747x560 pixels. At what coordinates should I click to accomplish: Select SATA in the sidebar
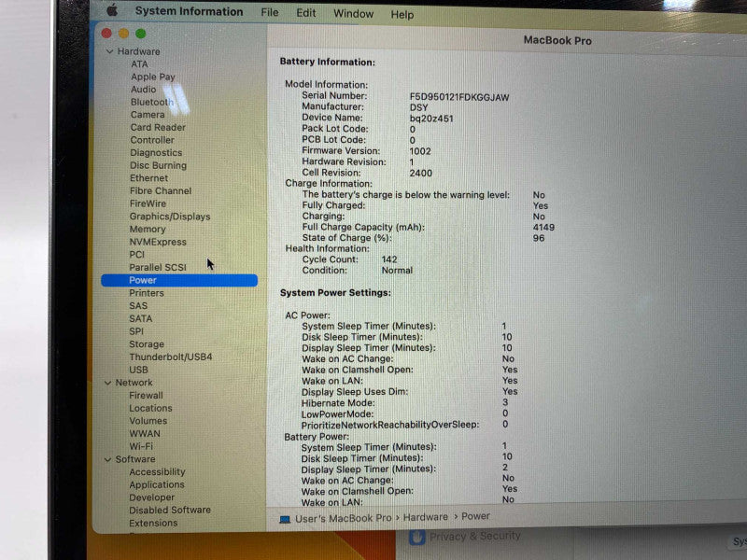point(141,318)
